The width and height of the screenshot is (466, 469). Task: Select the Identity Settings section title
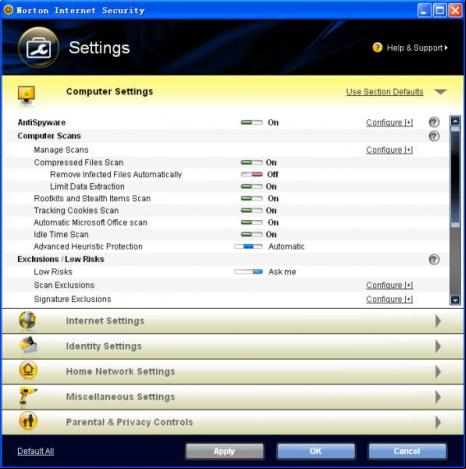104,346
